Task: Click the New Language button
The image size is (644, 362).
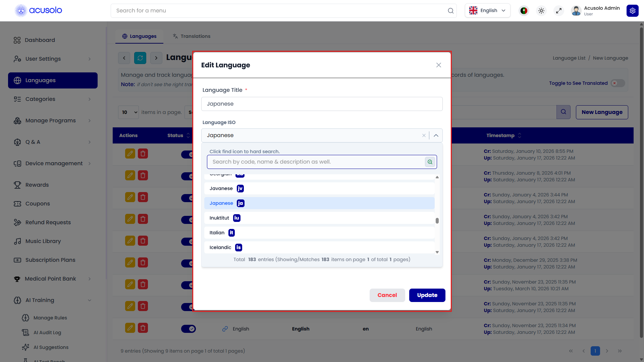Action: pos(602,112)
